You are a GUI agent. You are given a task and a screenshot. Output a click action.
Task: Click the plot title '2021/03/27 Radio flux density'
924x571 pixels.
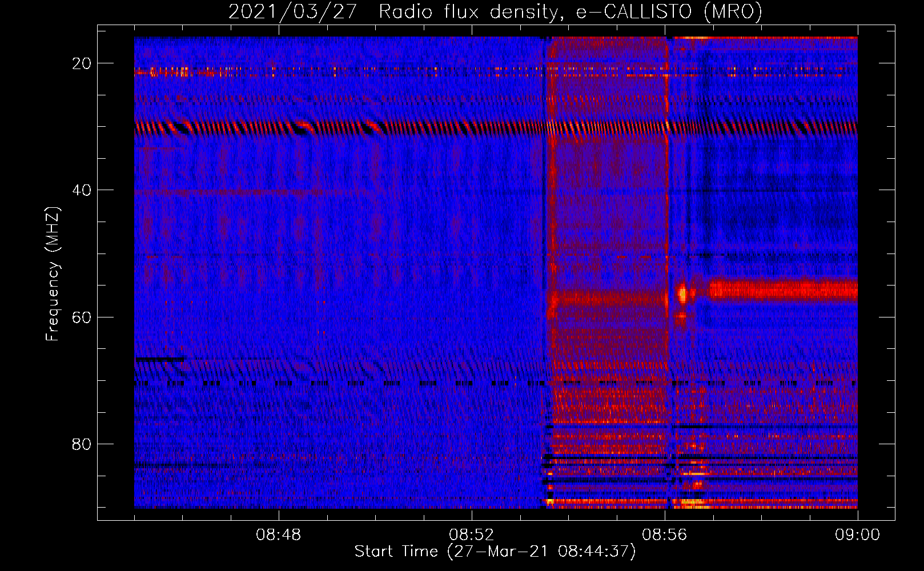[495, 11]
